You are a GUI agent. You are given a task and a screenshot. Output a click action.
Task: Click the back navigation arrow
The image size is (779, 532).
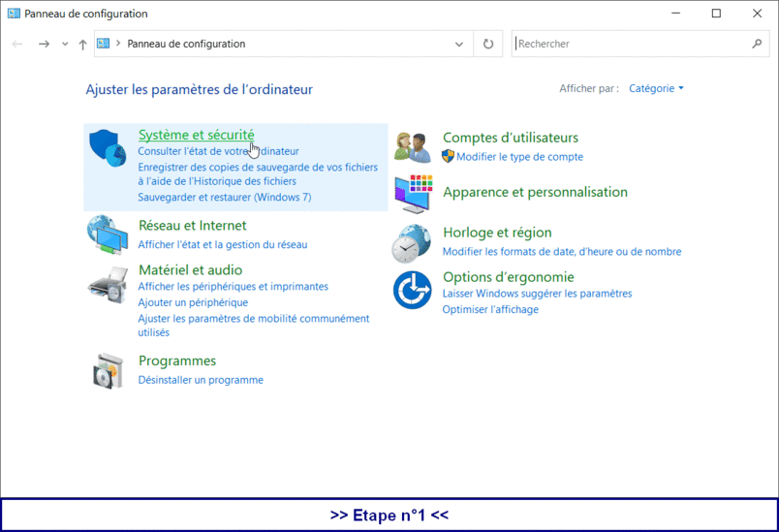coord(17,44)
